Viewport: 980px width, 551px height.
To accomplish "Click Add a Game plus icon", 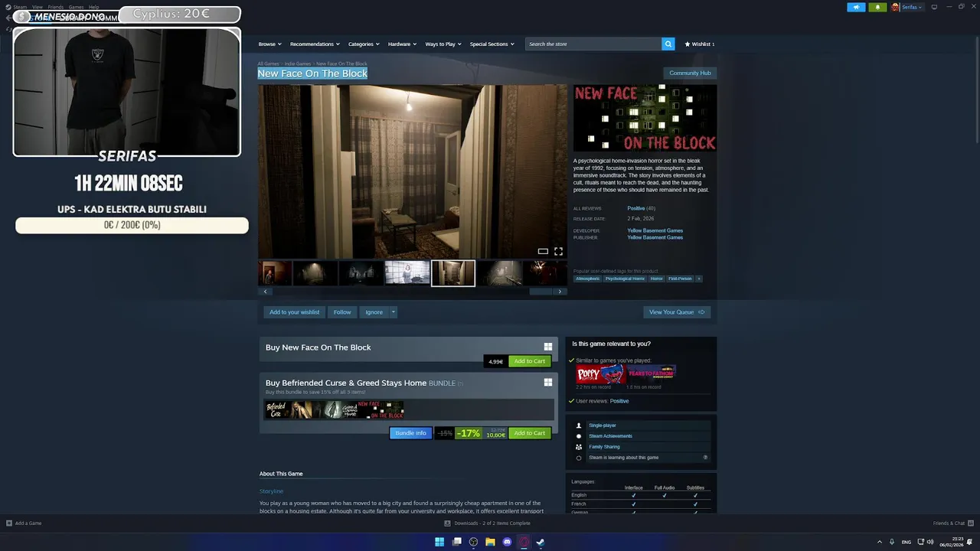I will 9,523.
